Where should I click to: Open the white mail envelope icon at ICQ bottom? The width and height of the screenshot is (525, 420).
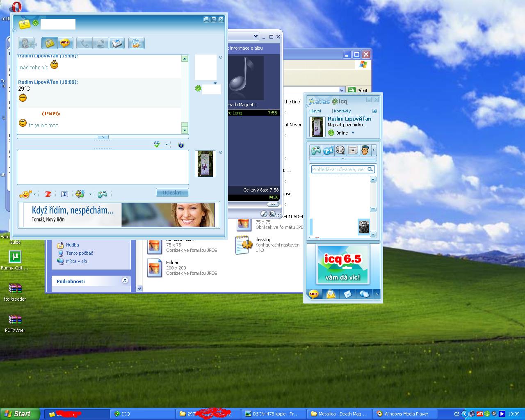tap(347, 294)
